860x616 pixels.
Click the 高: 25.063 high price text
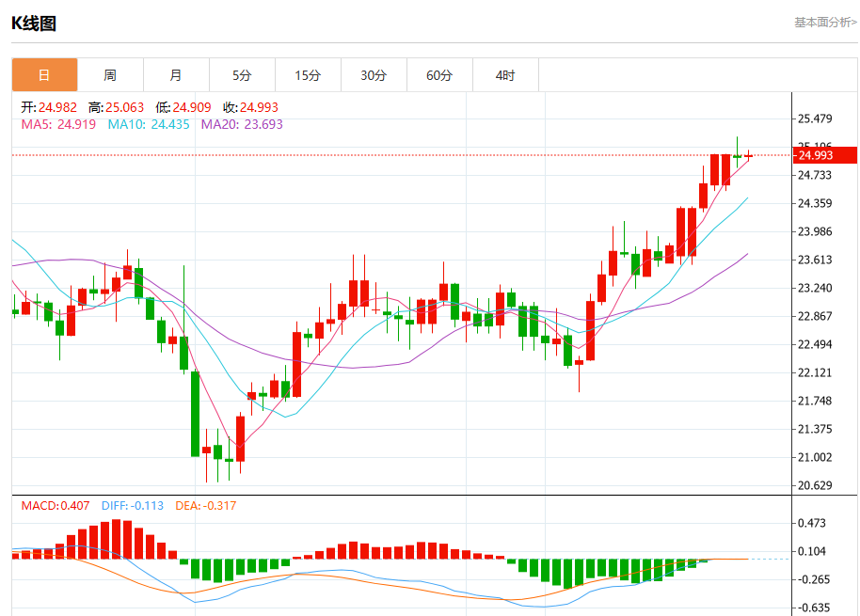[117, 107]
